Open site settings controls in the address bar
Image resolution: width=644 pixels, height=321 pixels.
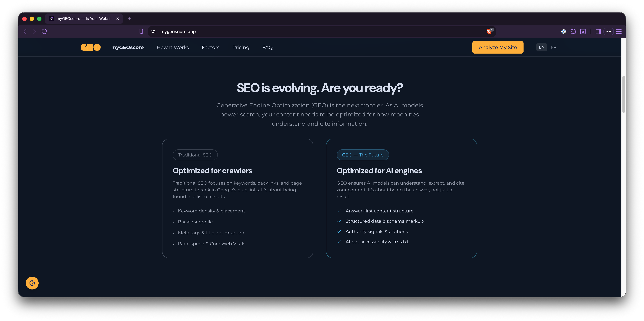coord(153,32)
